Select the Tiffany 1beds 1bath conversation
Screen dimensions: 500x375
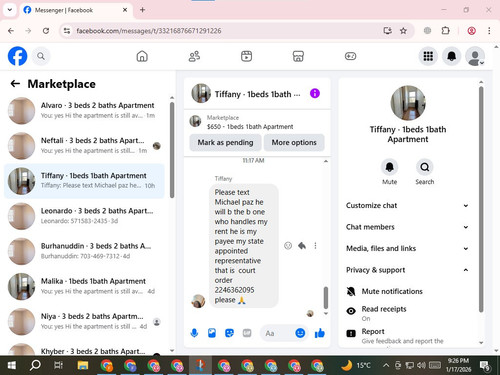coord(84,181)
